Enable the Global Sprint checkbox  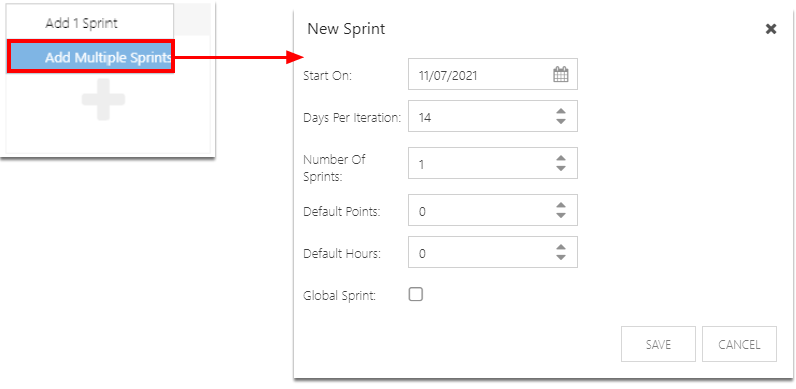(416, 295)
